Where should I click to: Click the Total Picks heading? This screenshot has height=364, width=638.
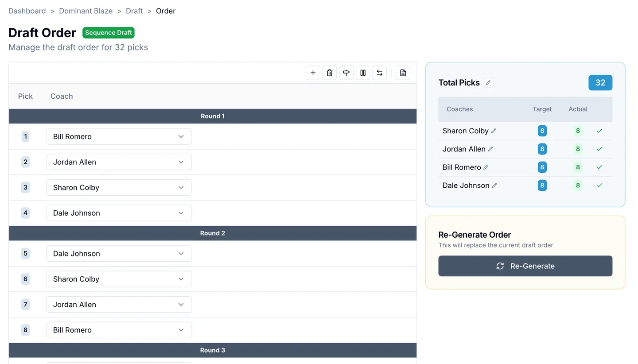[x=459, y=82]
